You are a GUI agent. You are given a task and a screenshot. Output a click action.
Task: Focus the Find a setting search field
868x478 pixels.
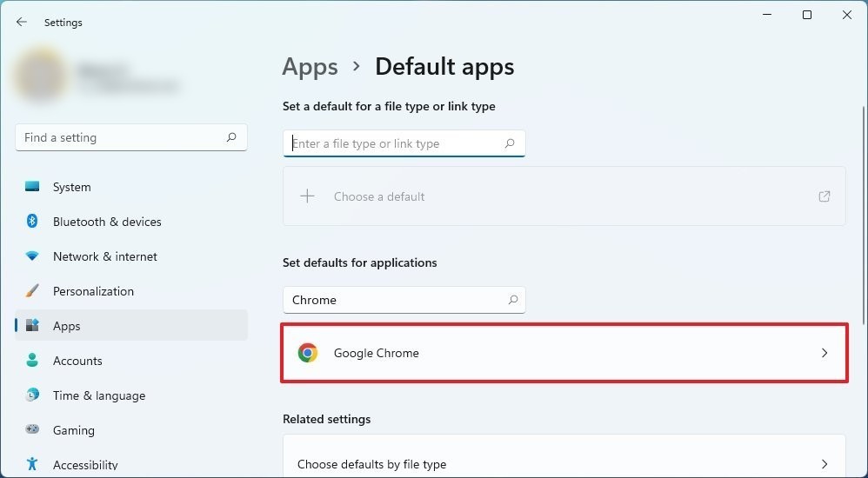click(131, 137)
